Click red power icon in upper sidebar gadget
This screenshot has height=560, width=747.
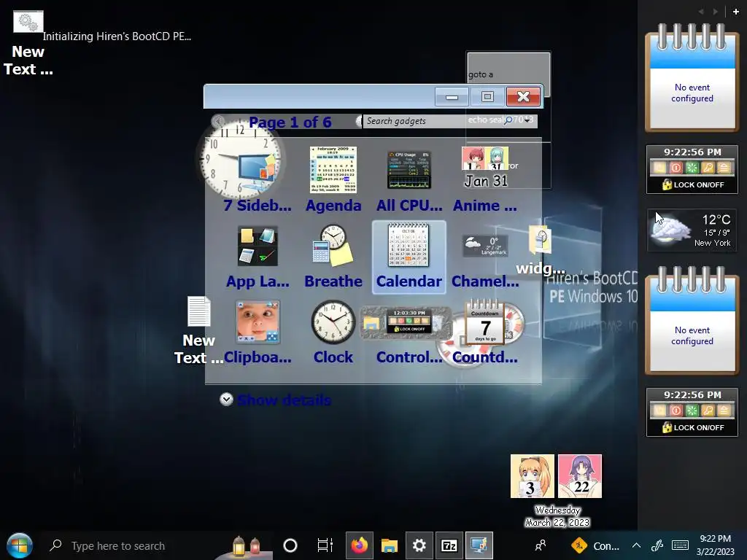pyautogui.click(x=676, y=168)
